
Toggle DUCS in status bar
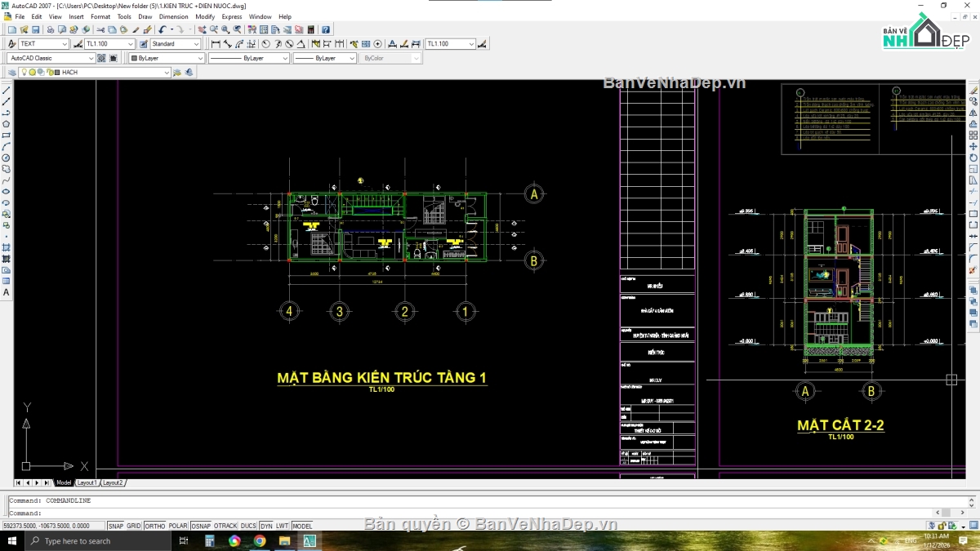click(248, 527)
